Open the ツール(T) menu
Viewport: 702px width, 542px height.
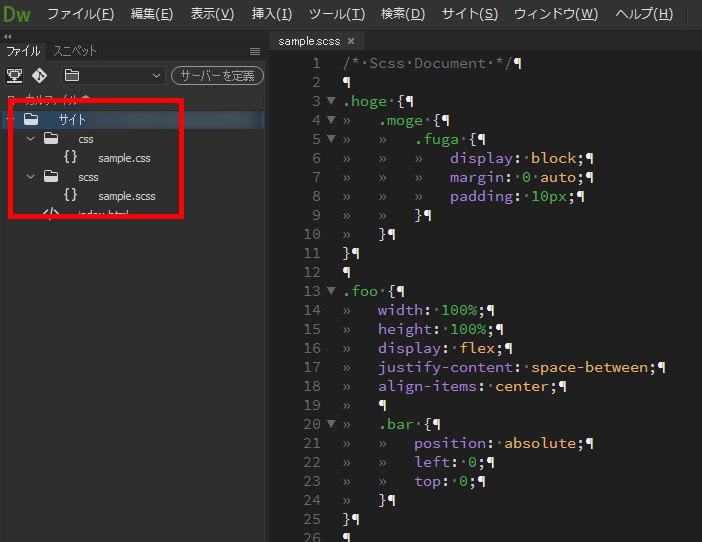337,14
